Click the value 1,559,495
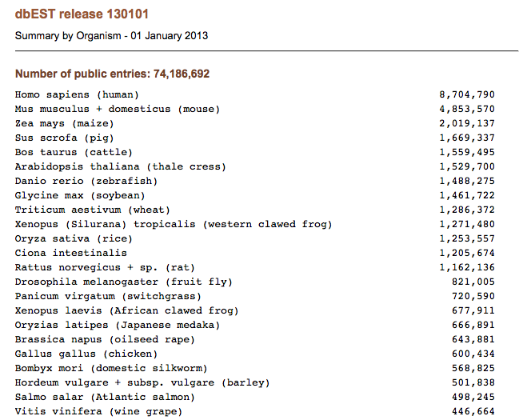 [467, 152]
